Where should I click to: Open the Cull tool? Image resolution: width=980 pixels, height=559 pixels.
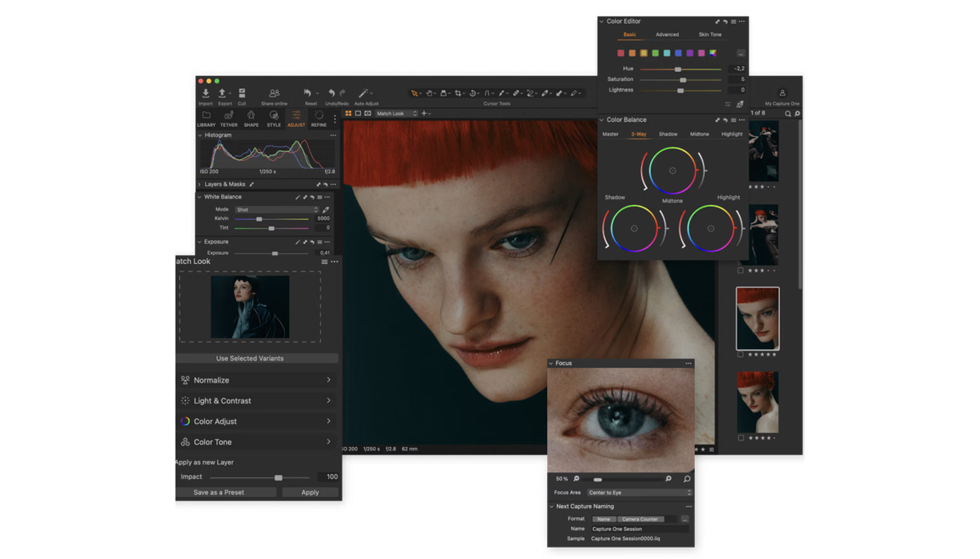[242, 94]
